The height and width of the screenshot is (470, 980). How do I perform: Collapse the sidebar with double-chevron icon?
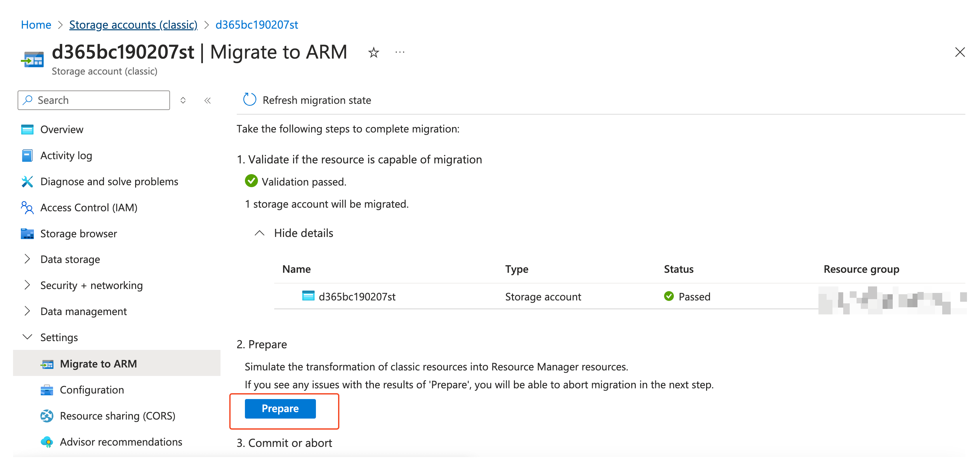[x=207, y=100]
